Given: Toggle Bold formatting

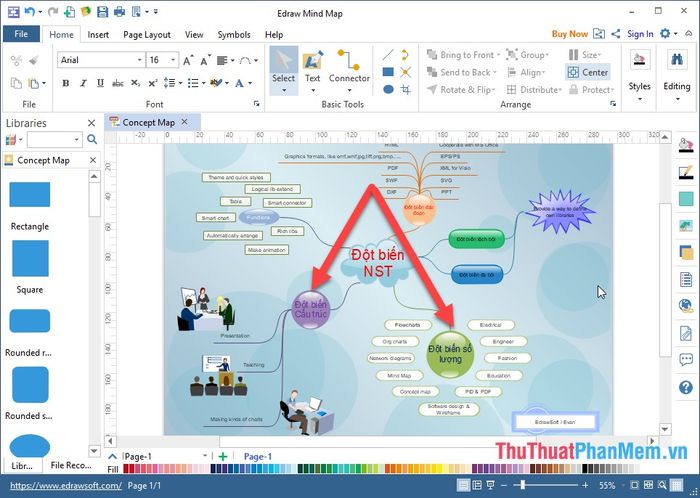Looking at the screenshot, I should coord(66,83).
